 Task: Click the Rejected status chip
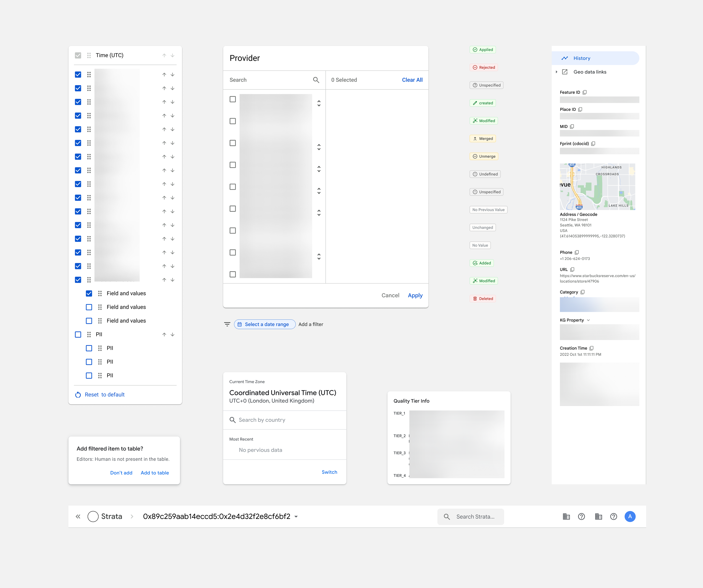pyautogui.click(x=484, y=67)
